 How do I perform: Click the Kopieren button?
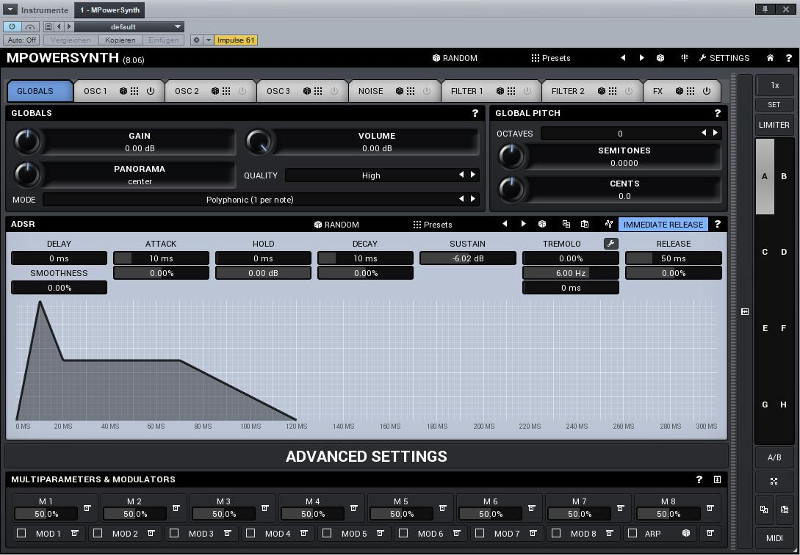tap(120, 40)
